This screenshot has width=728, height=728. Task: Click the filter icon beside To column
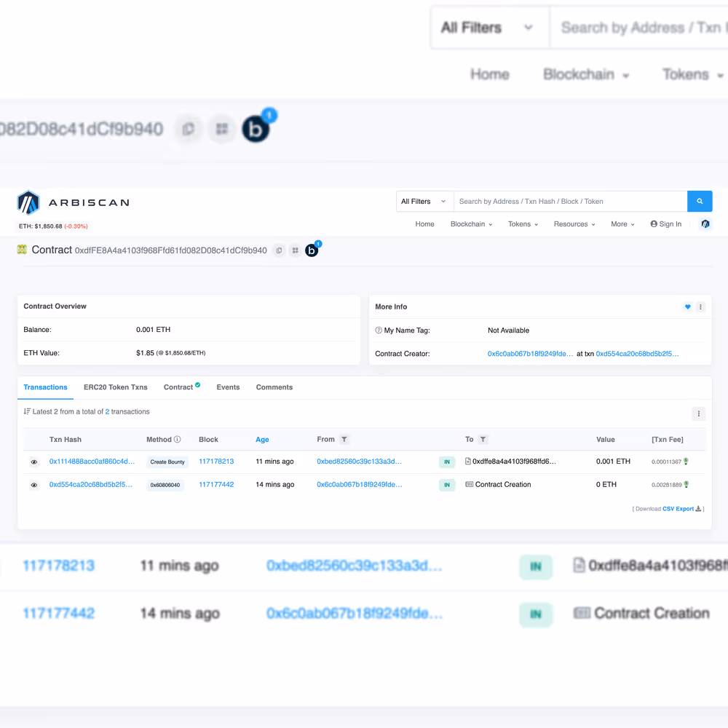click(483, 440)
